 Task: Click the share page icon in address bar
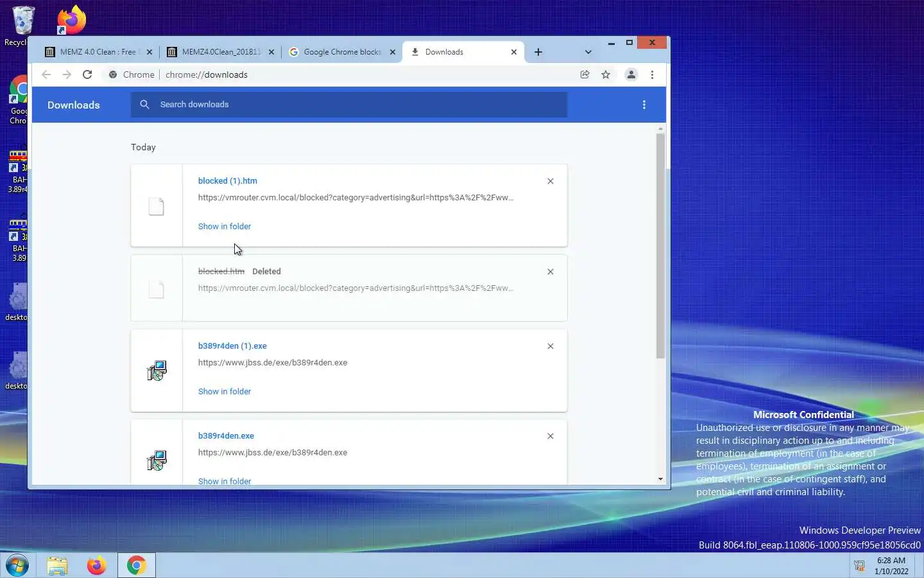[585, 74]
